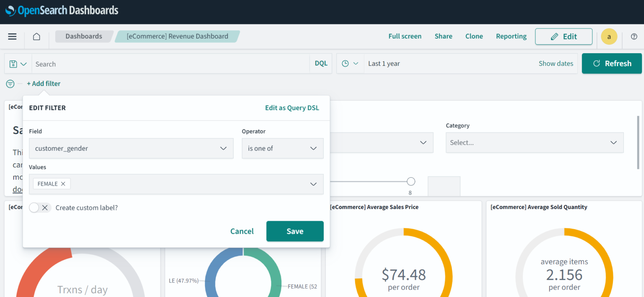Viewport: 644px width, 297px height.
Task: Switch query language via DQL
Action: pyautogui.click(x=321, y=64)
